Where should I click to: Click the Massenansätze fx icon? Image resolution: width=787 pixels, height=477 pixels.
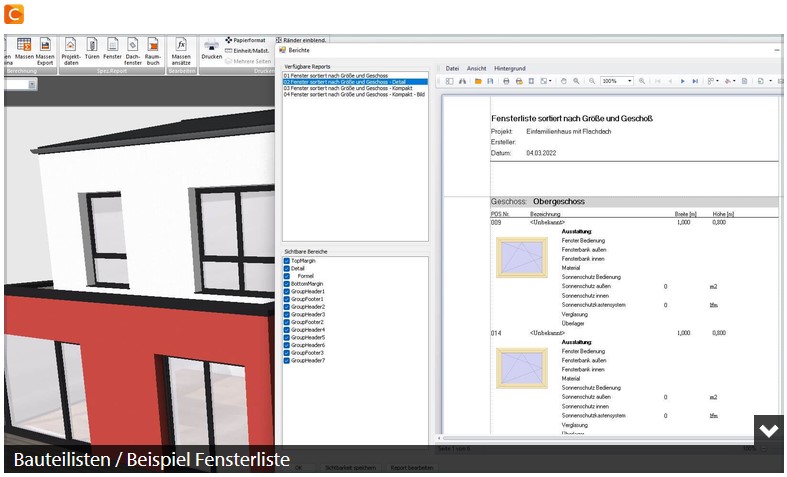pos(181,44)
